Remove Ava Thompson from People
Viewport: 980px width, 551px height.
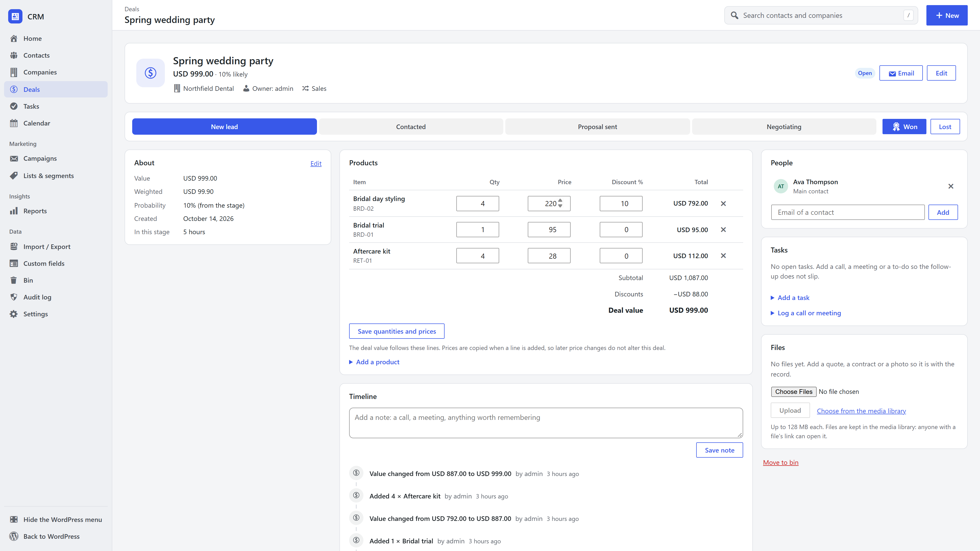(x=951, y=186)
